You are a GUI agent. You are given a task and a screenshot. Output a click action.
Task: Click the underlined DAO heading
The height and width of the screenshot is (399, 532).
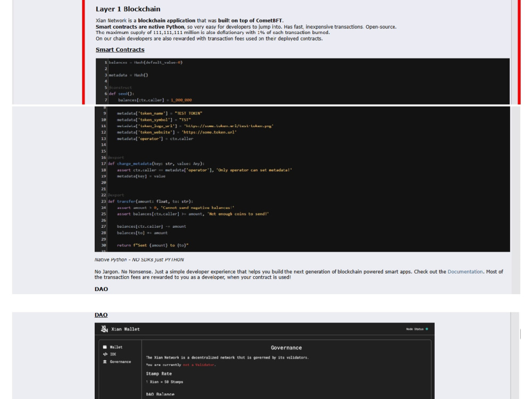[x=100, y=314]
